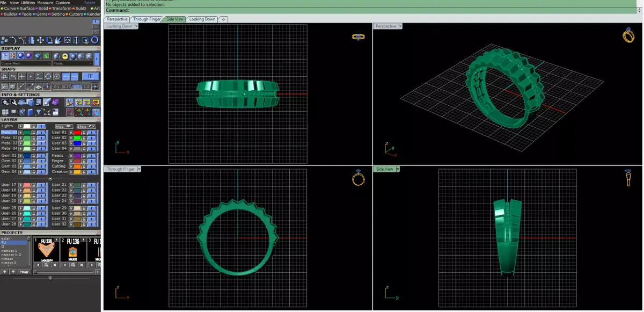Screen dimensions: 644x312
Task: Click the Metal 01 green color swatch
Action: point(27,133)
